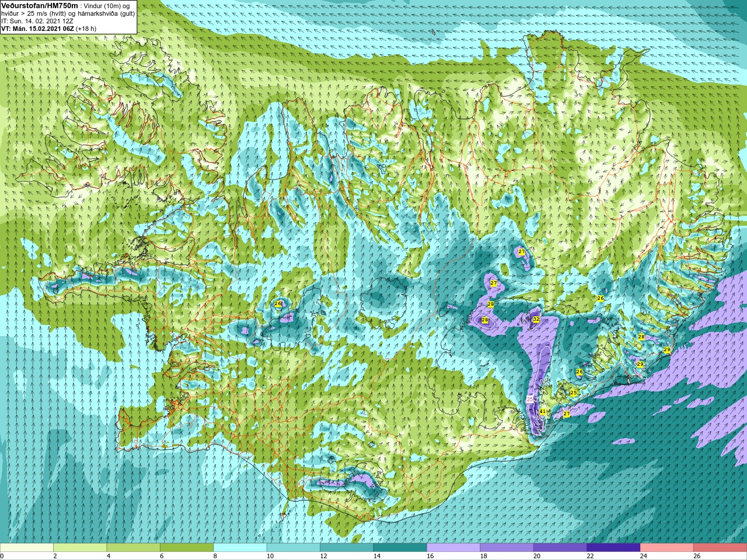Click the title text Veðurstofan/HM750m
Image resolution: width=747 pixels, height=560 pixels.
(40, 5)
